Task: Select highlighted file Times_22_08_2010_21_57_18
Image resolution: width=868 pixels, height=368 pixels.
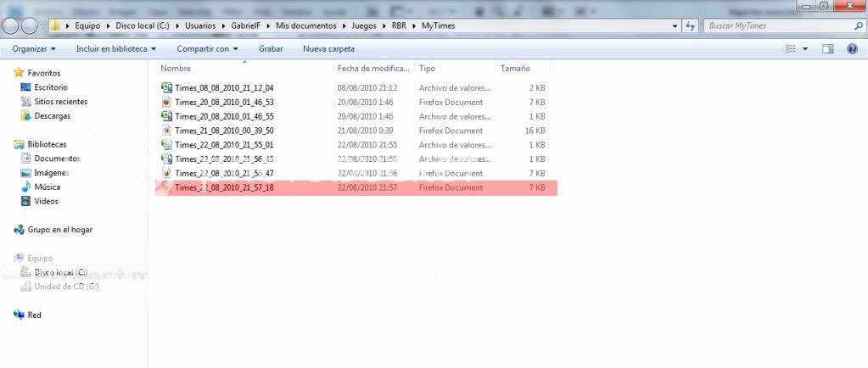Action: [x=224, y=188]
